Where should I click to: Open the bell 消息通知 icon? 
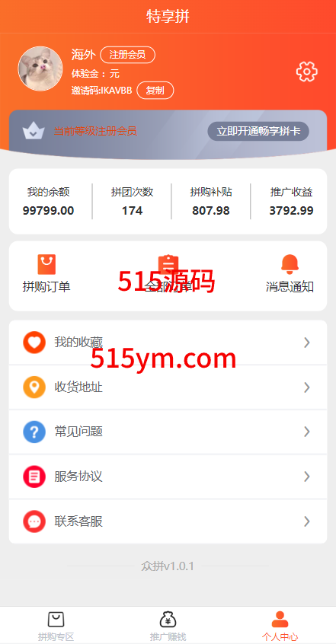(x=290, y=264)
